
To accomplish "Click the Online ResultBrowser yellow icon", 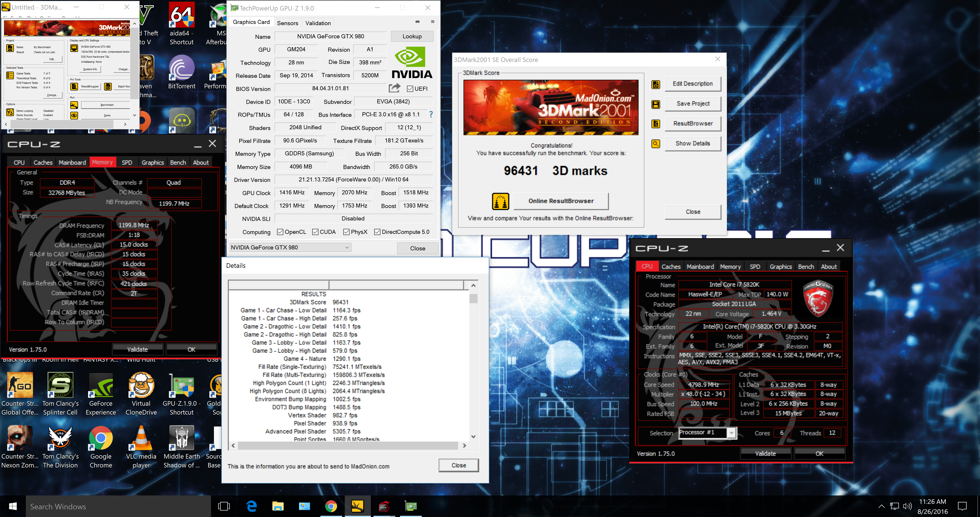I will (x=500, y=201).
